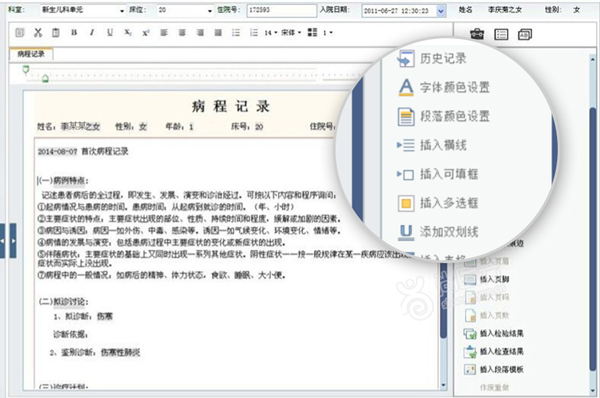The width and height of the screenshot is (600, 398).
Task: Open the font size 14 dropdown
Action: coord(271,33)
